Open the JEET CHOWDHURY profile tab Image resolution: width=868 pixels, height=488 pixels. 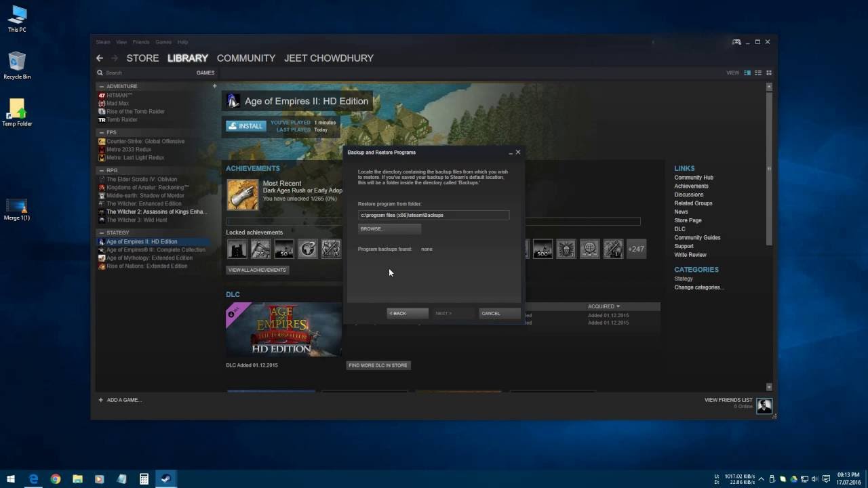pyautogui.click(x=329, y=58)
